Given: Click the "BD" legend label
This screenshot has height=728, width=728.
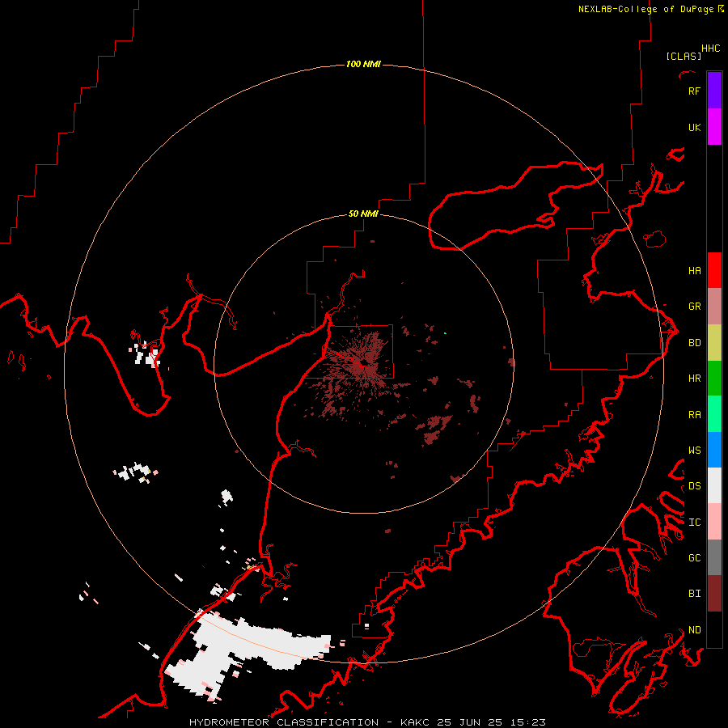Looking at the screenshot, I should tap(694, 343).
